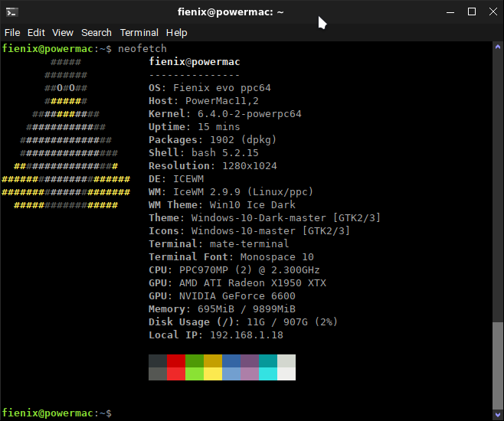504x421 pixels.
Task: Click the 'Theme: Windows-10-Dark-master' line
Action: [264, 217]
